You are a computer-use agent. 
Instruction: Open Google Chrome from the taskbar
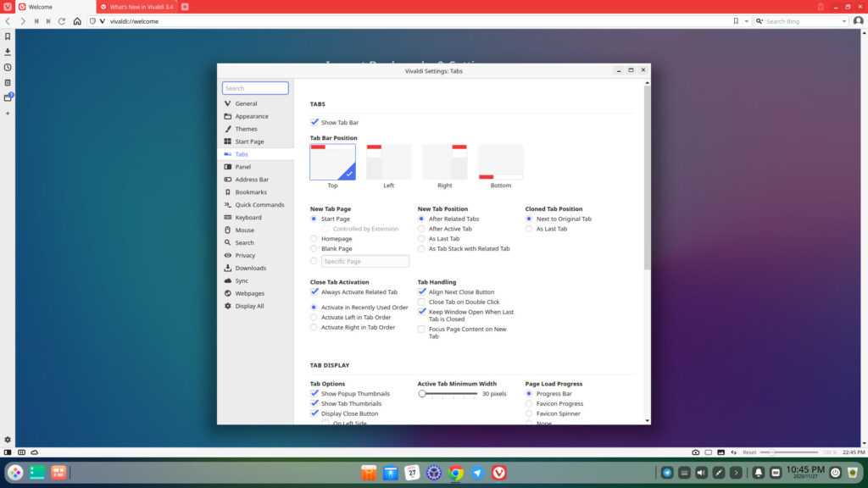point(454,474)
